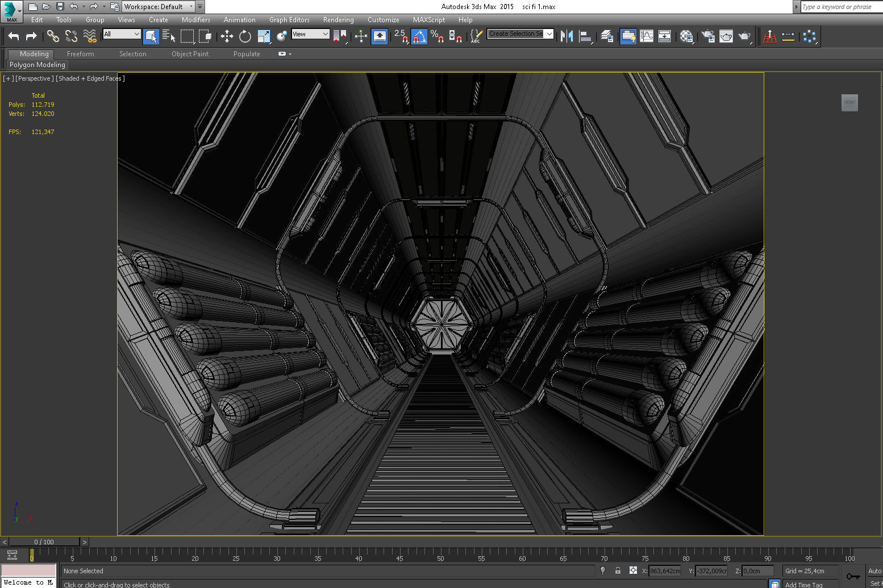Toggle the Angle Snap button
Screen dimensions: 883x588
(x=419, y=36)
